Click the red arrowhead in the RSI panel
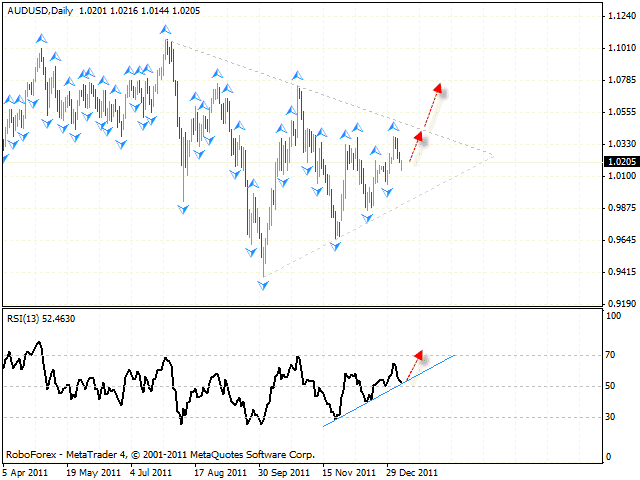Viewport: 640px width, 480px height. click(x=419, y=355)
